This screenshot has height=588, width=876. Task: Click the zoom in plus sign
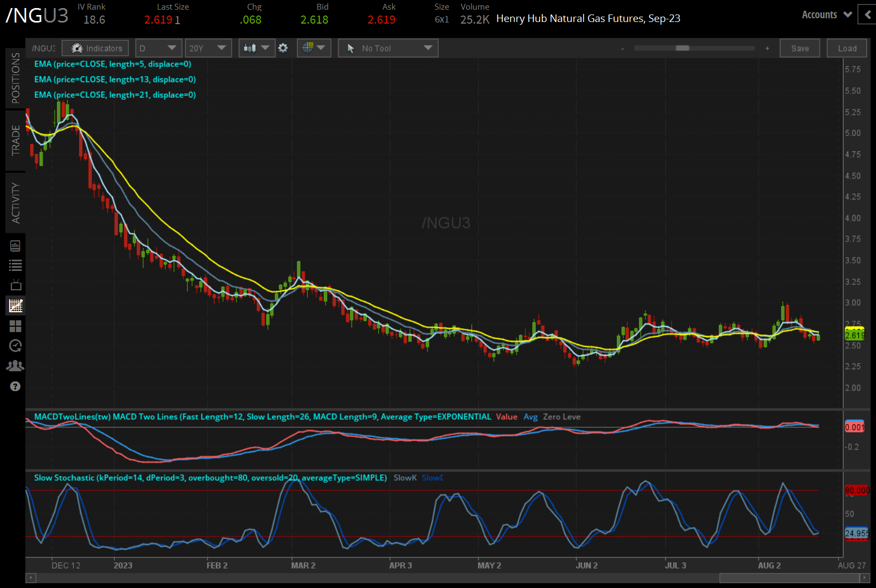(767, 48)
